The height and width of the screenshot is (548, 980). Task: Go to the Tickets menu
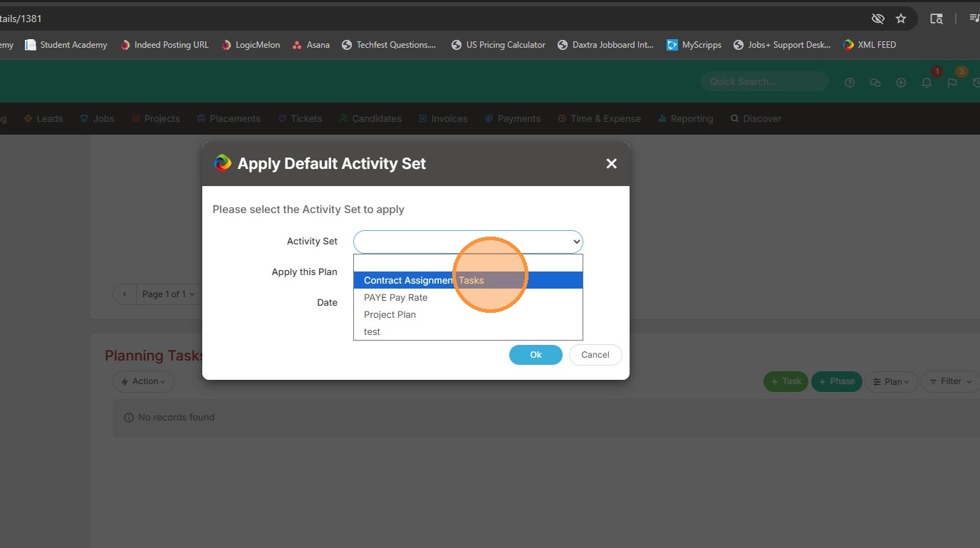(x=300, y=119)
